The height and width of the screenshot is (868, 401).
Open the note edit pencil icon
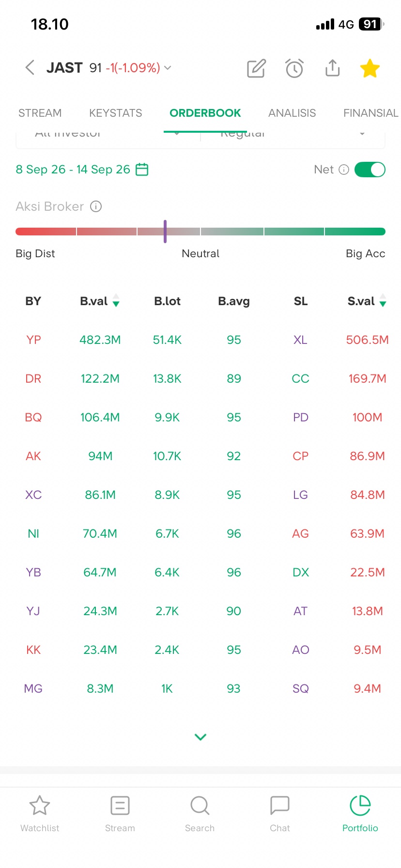[x=256, y=68]
